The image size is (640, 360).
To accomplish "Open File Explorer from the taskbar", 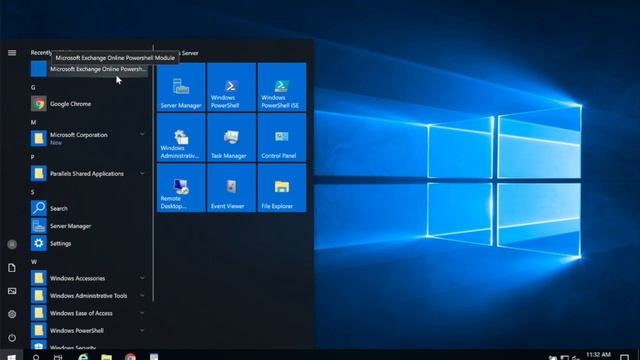I will [107, 357].
